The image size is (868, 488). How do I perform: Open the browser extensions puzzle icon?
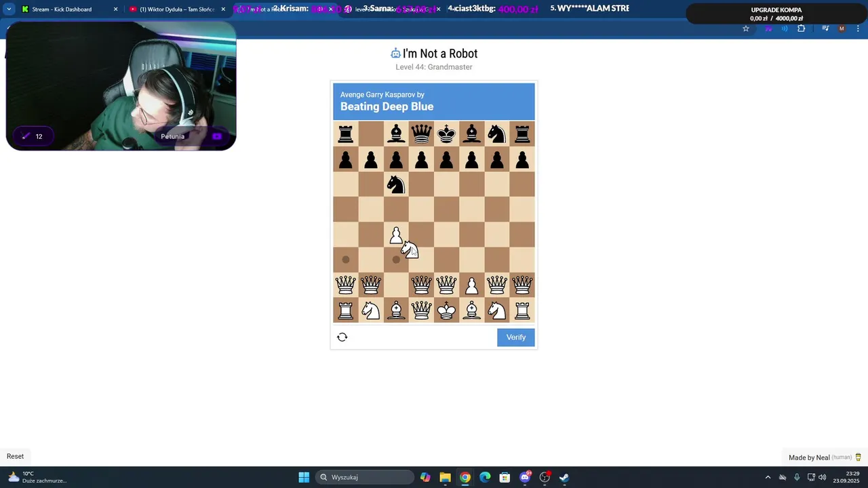(x=801, y=28)
